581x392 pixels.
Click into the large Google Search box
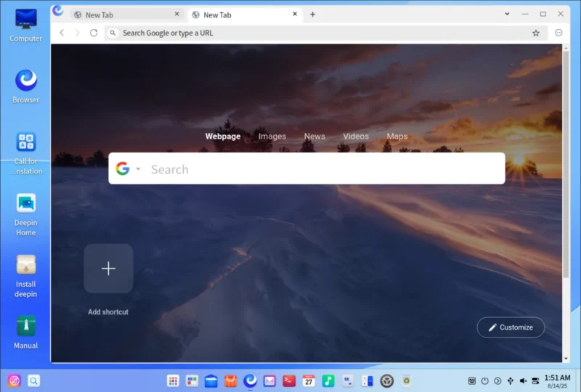pyautogui.click(x=306, y=168)
